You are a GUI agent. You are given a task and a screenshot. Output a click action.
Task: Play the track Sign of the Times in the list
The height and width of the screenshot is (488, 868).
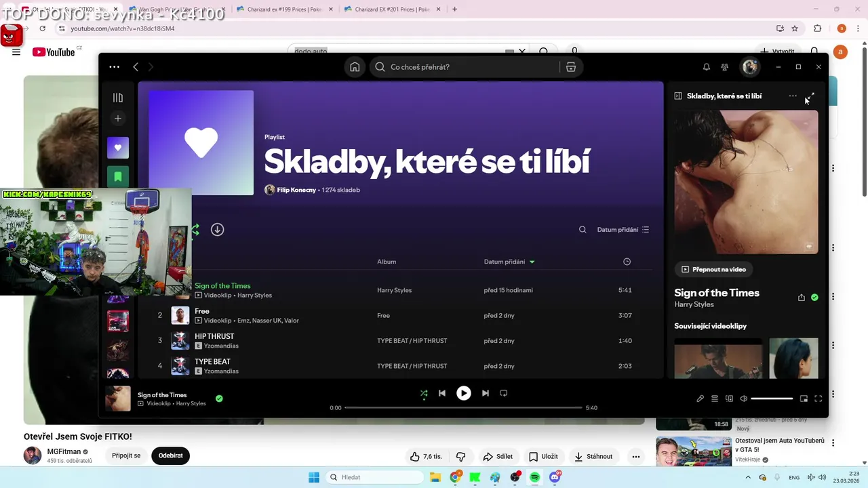point(222,286)
